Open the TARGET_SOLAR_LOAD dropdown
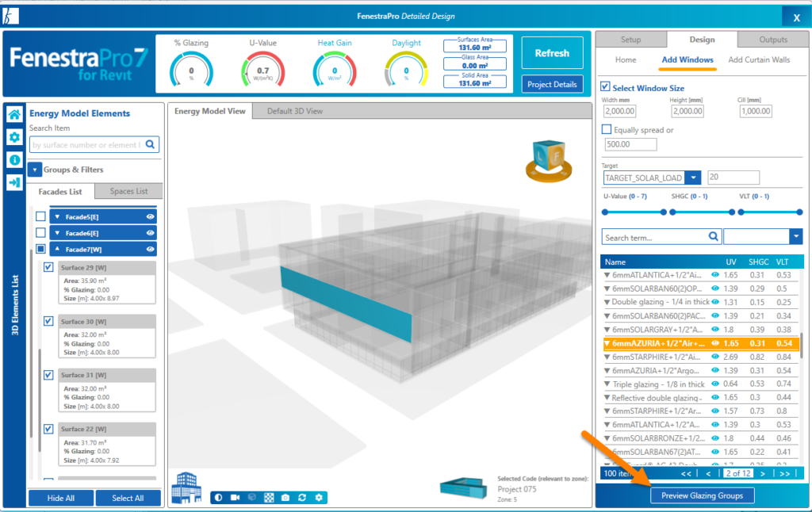 click(x=693, y=178)
